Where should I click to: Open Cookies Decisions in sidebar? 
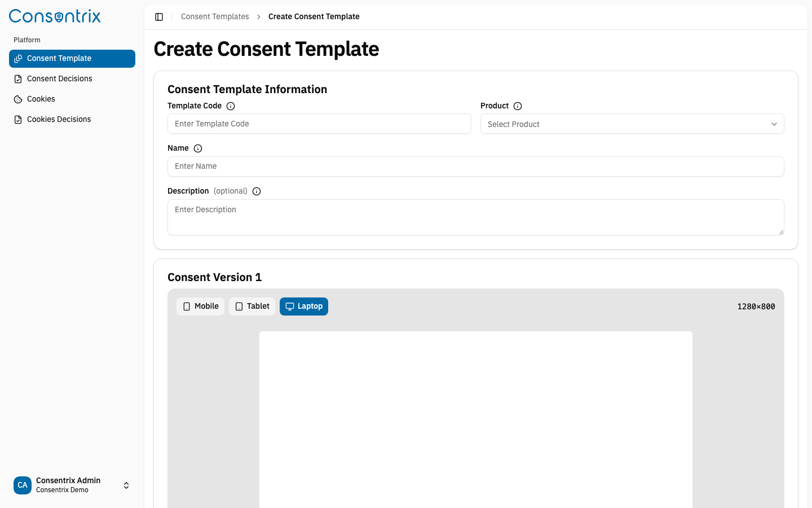(72, 120)
